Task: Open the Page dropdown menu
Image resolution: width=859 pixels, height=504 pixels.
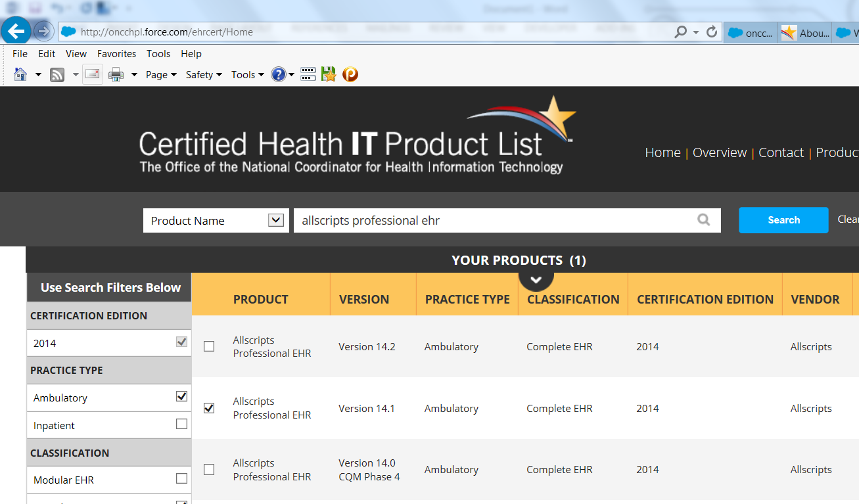Action: coord(161,75)
